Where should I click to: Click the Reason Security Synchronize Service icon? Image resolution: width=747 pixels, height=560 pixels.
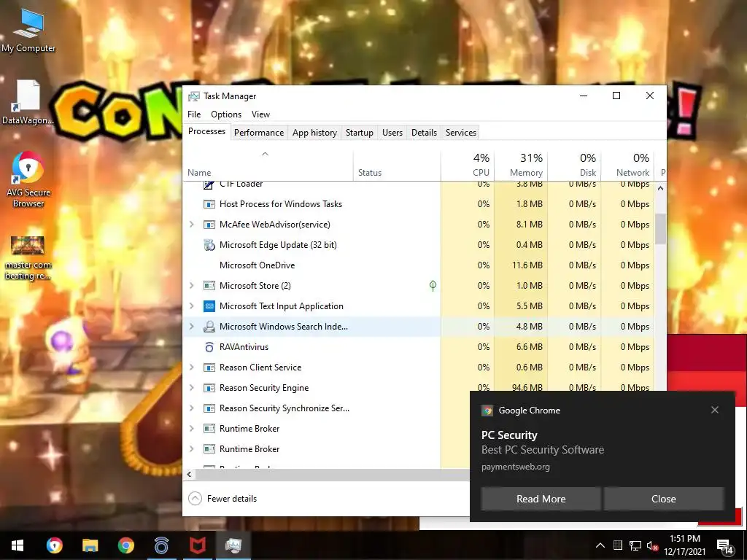pos(209,408)
